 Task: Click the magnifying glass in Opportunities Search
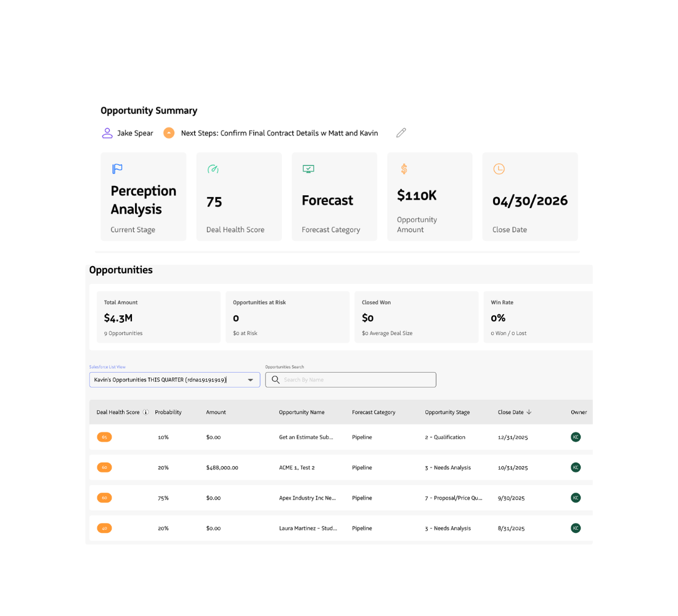tap(275, 379)
